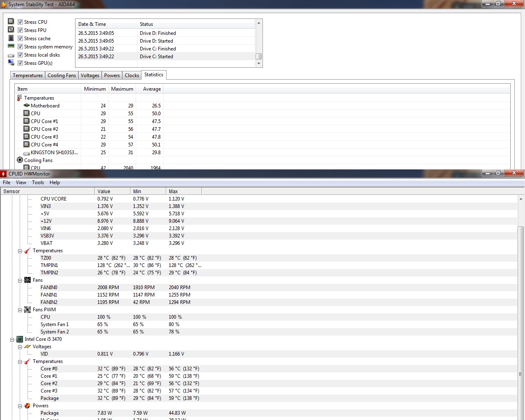Click the log list scroll up arrow
The image size is (525, 420).
pyautogui.click(x=258, y=23)
